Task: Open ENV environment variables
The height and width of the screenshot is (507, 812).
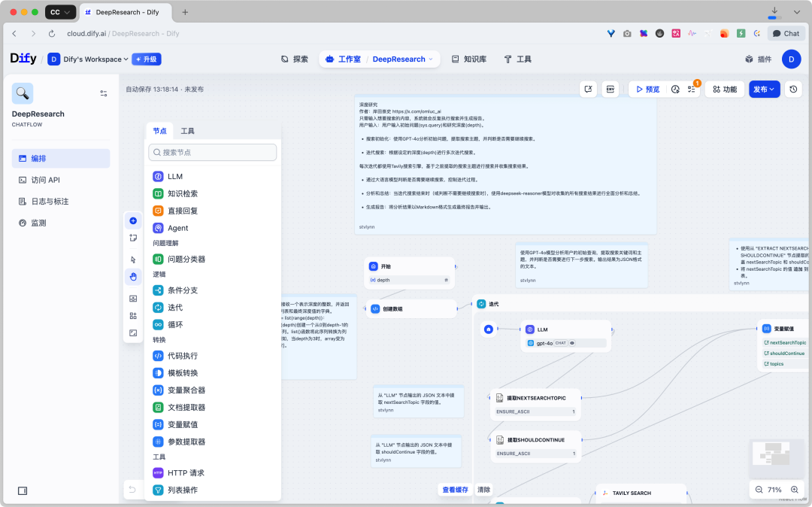Action: coord(610,89)
